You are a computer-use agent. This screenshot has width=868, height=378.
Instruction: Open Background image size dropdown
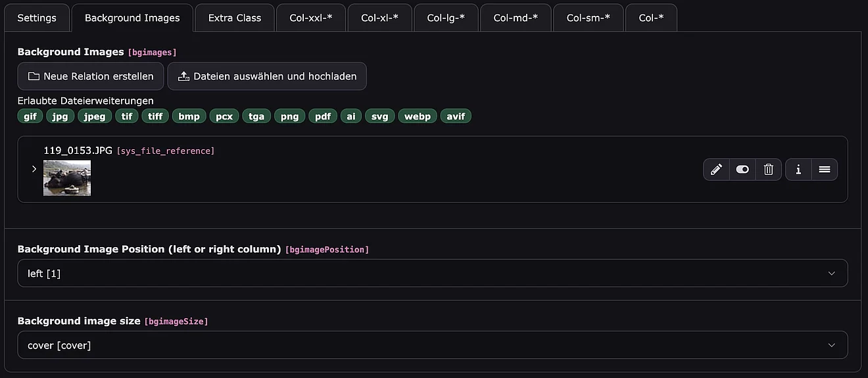coord(432,345)
